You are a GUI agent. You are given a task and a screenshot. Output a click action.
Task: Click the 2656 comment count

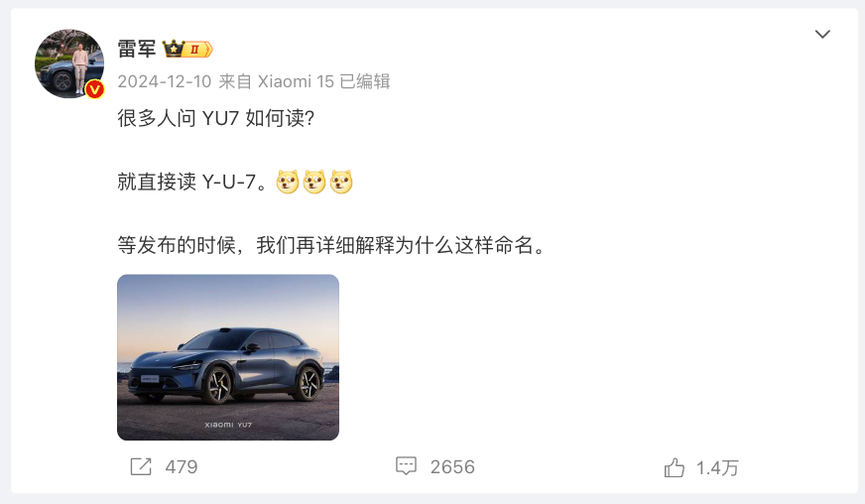[x=452, y=467]
